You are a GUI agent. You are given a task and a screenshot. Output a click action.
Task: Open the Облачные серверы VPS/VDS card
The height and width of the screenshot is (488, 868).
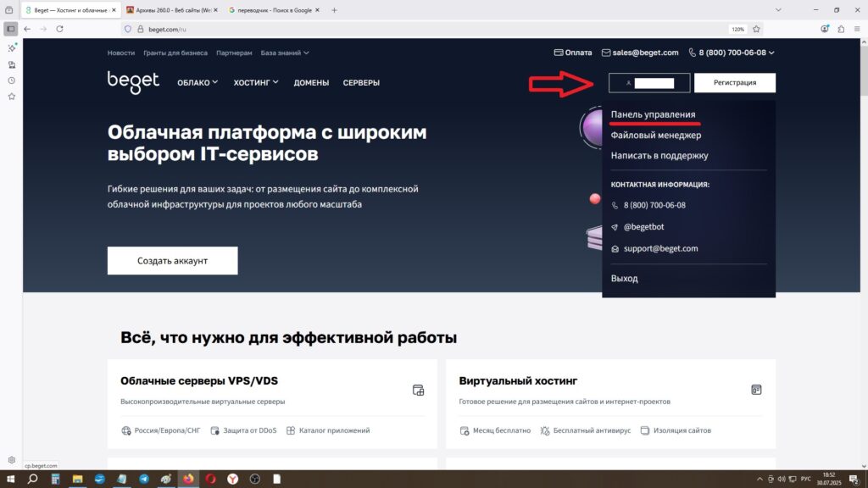(x=272, y=404)
